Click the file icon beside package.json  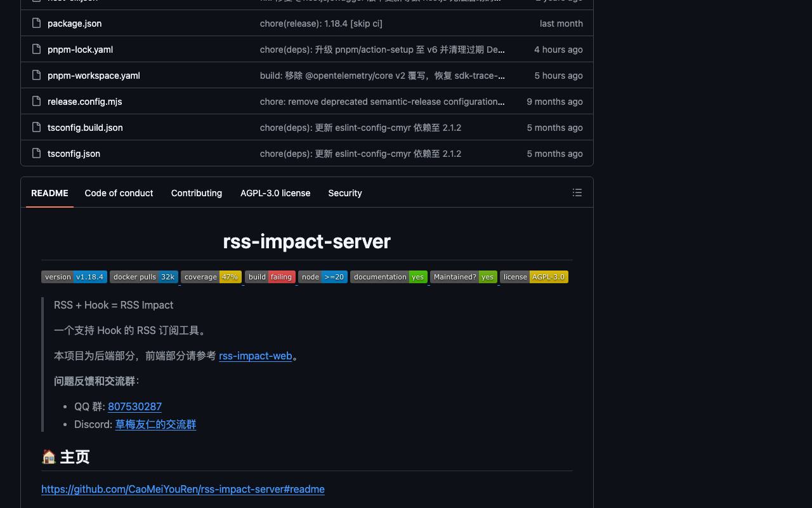click(36, 23)
